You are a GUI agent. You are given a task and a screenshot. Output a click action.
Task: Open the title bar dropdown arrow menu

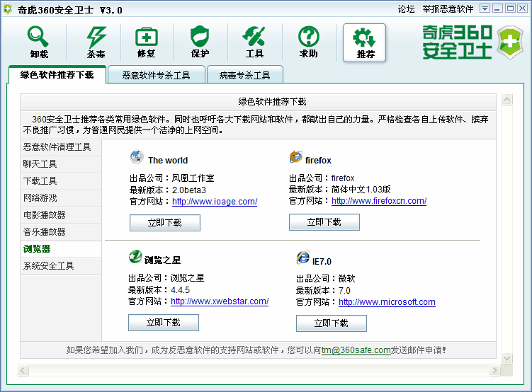(x=485, y=8)
